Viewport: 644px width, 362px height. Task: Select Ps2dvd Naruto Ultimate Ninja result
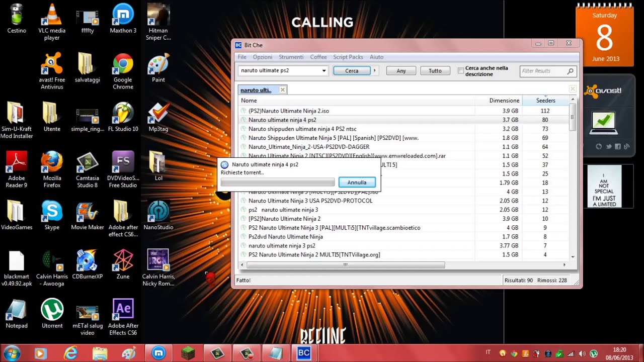pyautogui.click(x=404, y=237)
